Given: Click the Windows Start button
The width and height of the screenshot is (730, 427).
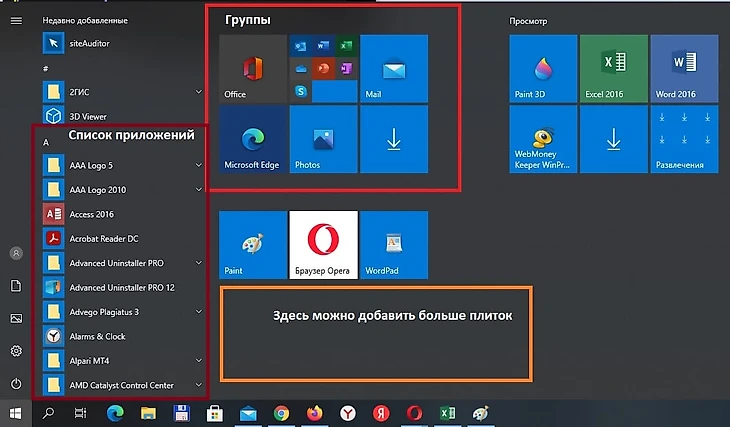Looking at the screenshot, I should [x=16, y=413].
